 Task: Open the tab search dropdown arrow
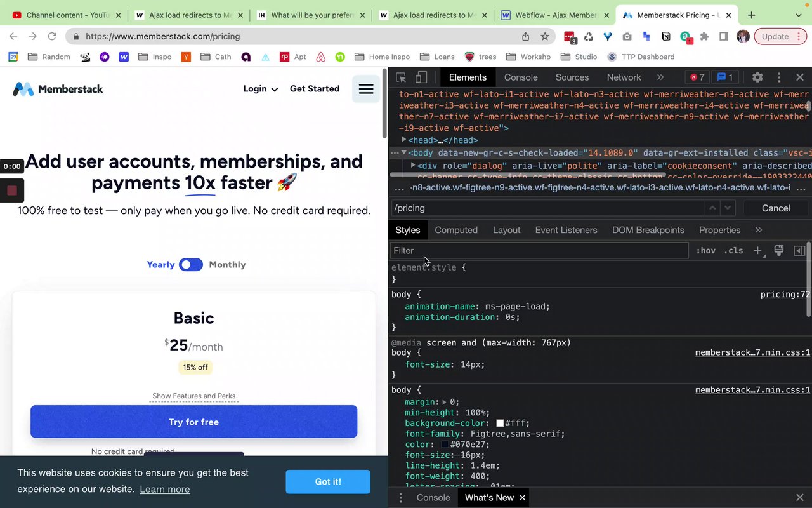pos(799,15)
